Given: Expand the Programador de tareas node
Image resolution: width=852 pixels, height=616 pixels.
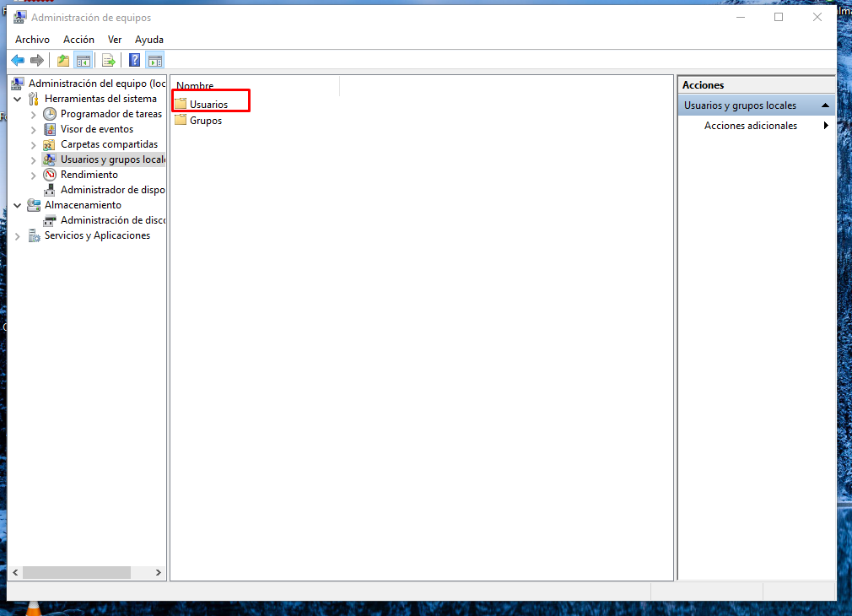Looking at the screenshot, I should (x=34, y=114).
